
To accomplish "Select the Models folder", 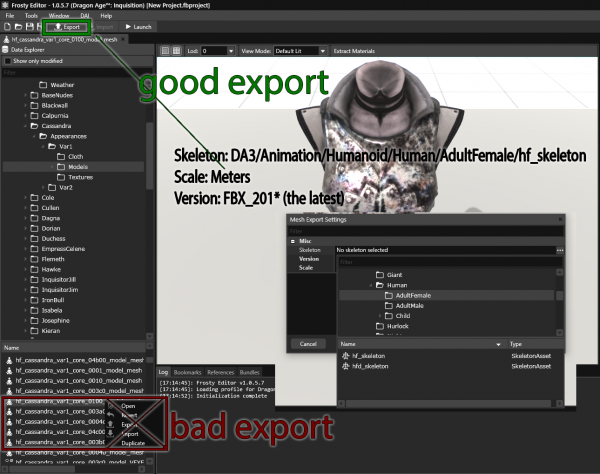I will tap(73, 167).
